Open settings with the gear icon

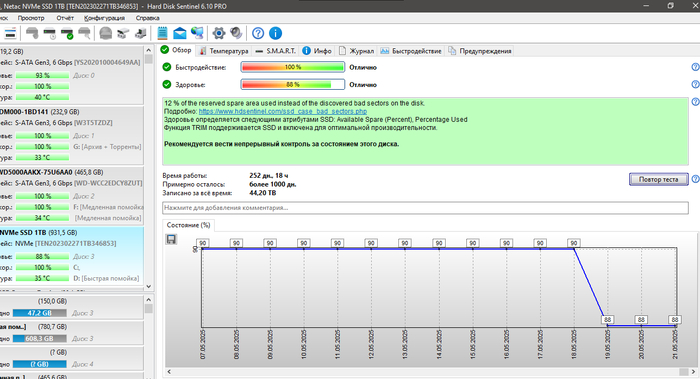tap(218, 33)
